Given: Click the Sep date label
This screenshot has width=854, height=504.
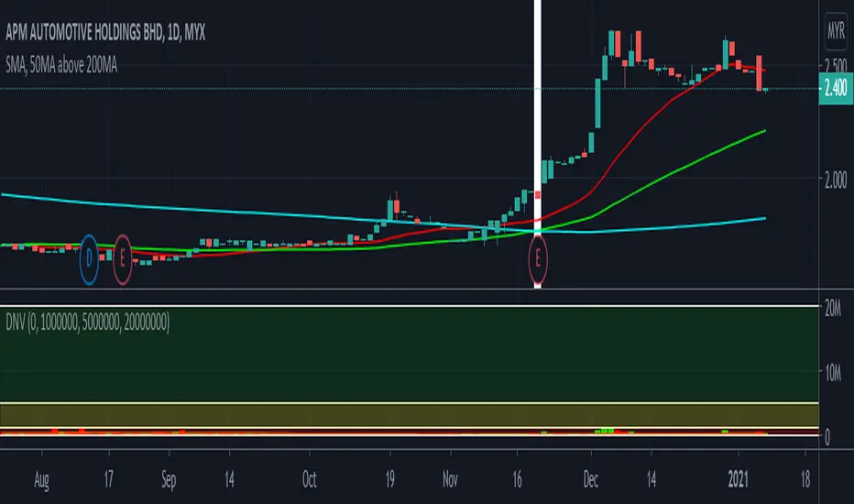Looking at the screenshot, I should 169,479.
